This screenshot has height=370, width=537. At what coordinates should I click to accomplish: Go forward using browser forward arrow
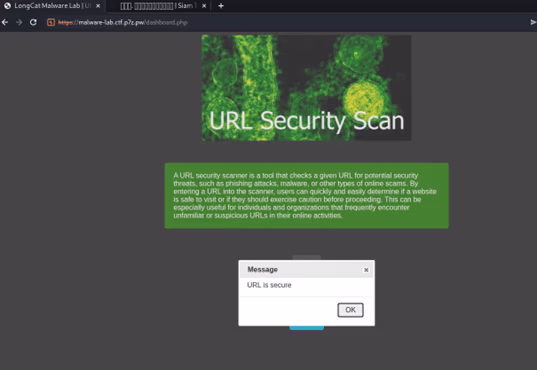click(x=19, y=22)
